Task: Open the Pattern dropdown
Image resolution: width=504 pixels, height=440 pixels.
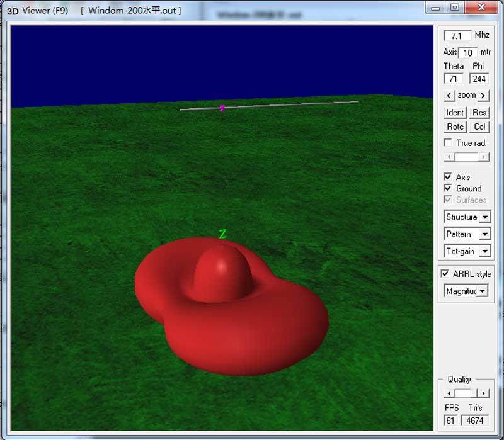Action: click(467, 234)
